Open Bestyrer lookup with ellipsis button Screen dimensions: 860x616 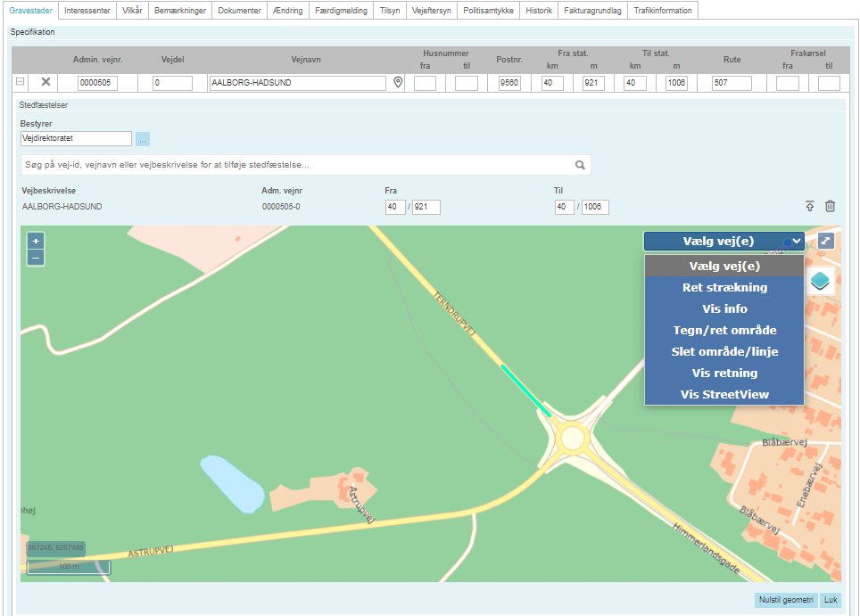click(x=143, y=139)
